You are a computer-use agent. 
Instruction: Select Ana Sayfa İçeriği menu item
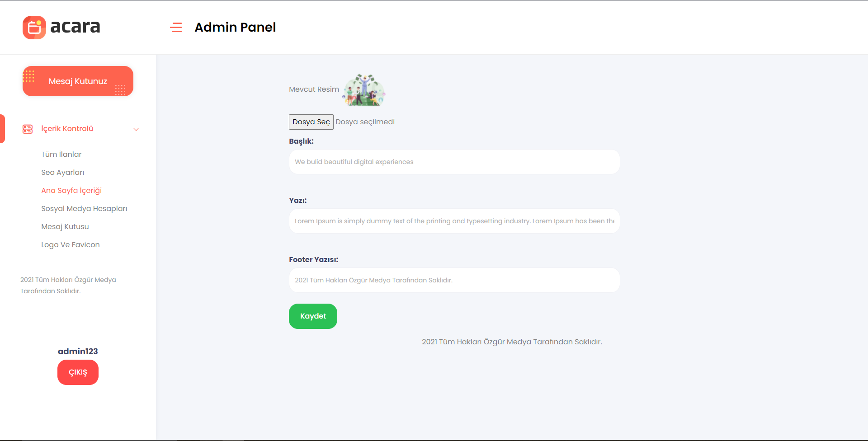[71, 190]
